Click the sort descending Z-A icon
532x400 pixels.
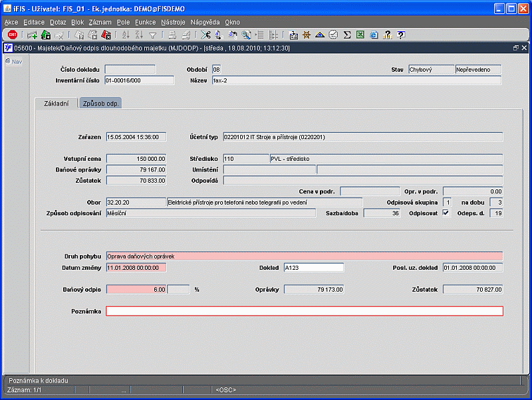pyautogui.click(x=139, y=35)
